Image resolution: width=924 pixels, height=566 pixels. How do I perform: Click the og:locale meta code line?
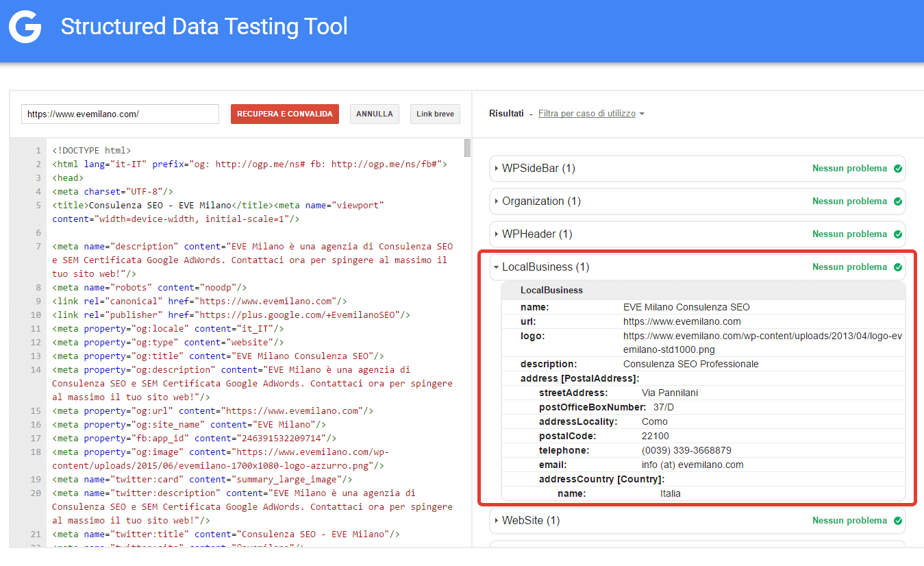pyautogui.click(x=168, y=329)
